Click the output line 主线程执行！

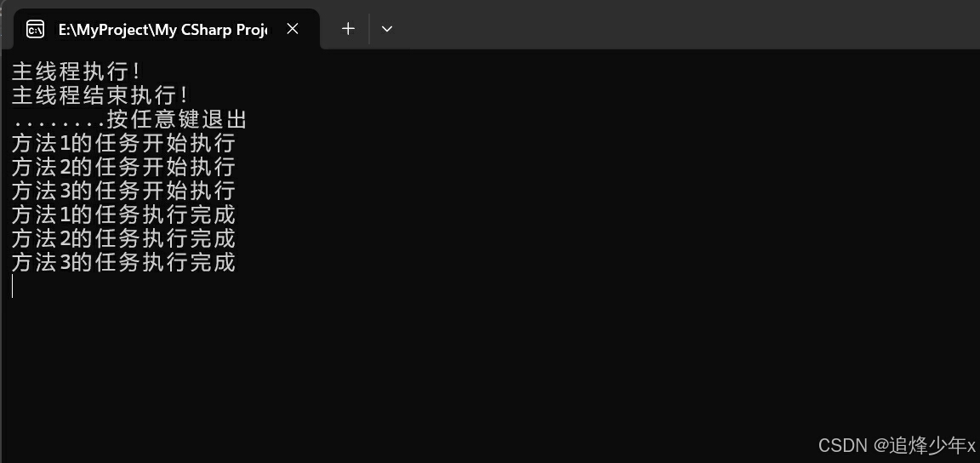[76, 71]
